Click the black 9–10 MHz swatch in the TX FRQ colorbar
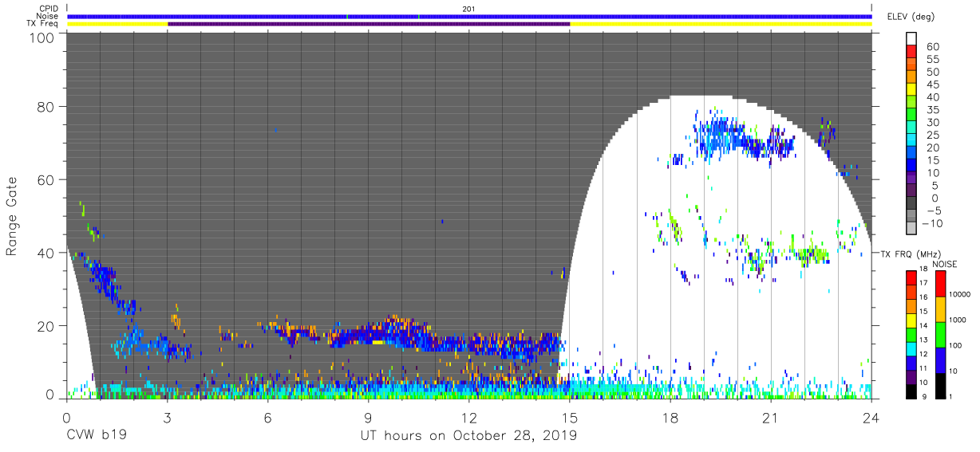The width and height of the screenshot is (980, 452). click(912, 391)
